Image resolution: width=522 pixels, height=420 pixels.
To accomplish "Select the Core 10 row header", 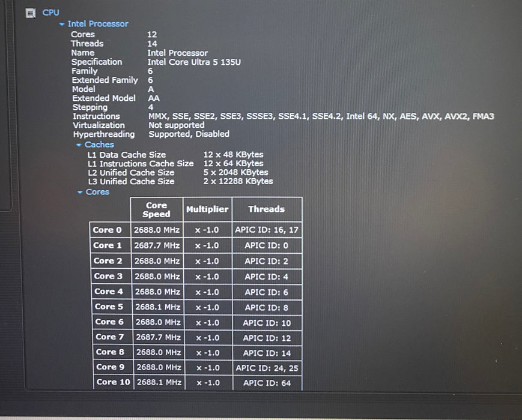I will click(x=113, y=382).
